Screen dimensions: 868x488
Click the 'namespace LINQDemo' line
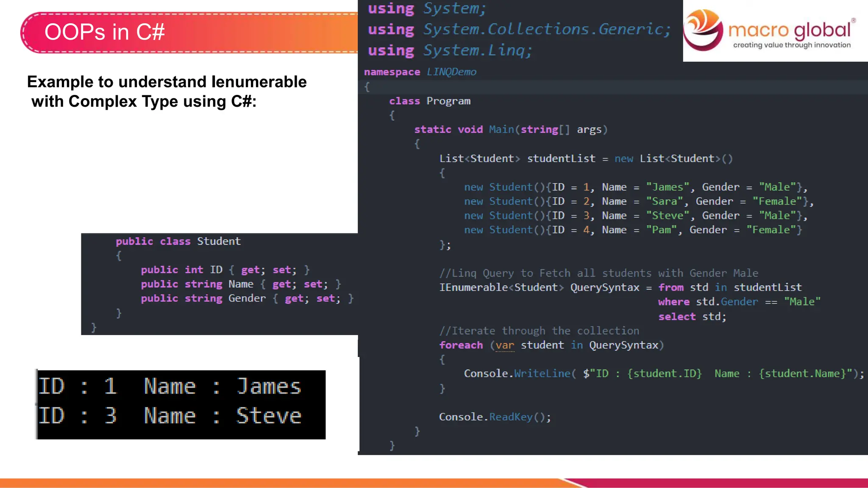pos(420,72)
